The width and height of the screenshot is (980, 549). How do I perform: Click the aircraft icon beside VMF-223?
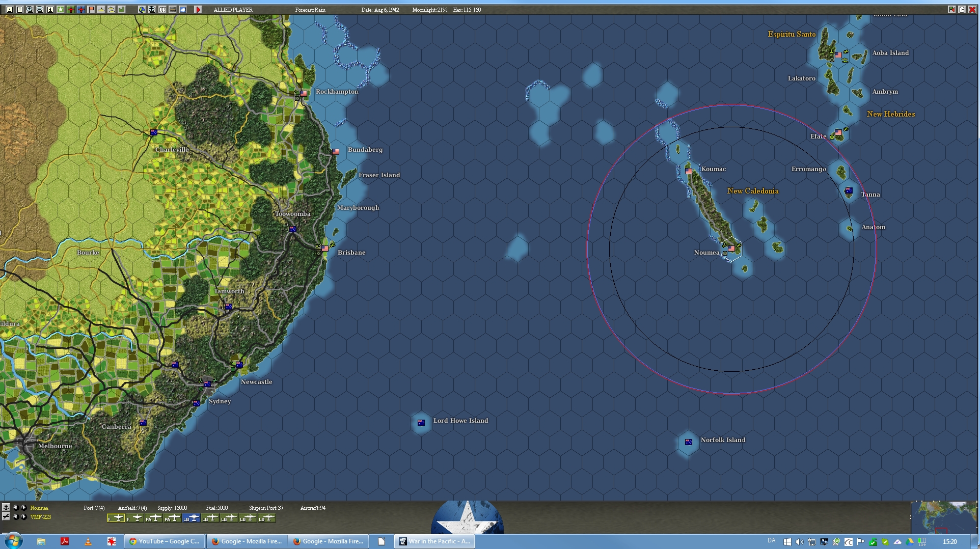click(x=6, y=516)
